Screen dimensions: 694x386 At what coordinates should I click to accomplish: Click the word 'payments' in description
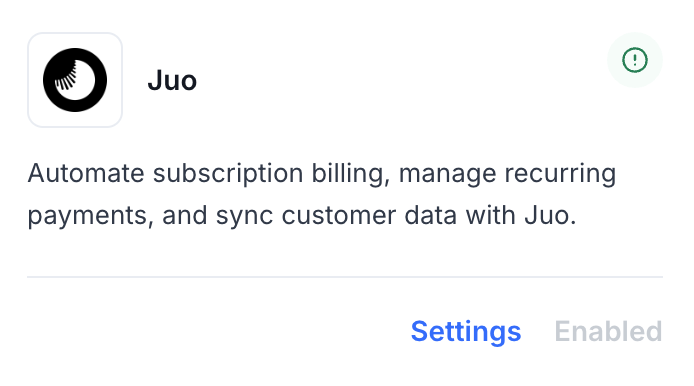point(87,217)
